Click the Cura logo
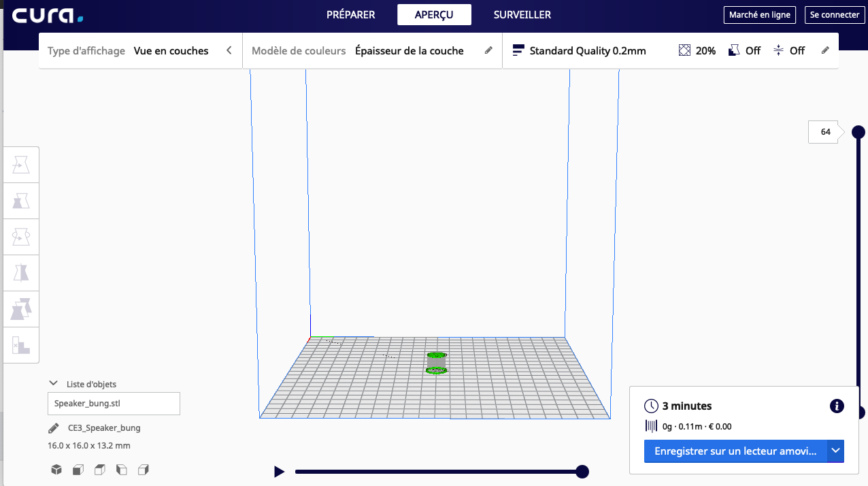 click(x=48, y=15)
